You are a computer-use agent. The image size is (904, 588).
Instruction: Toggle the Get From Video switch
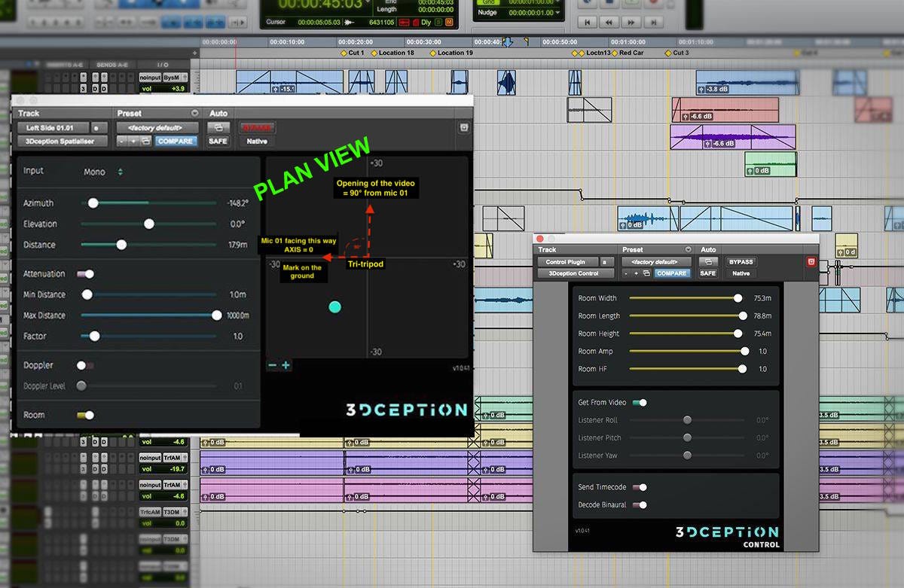coord(640,403)
